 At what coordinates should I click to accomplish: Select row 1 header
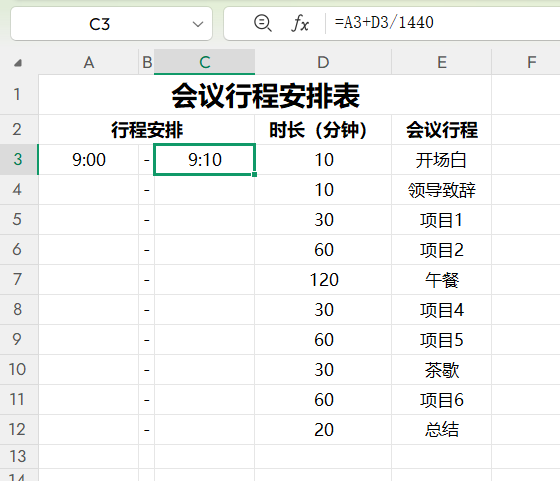(x=19, y=95)
